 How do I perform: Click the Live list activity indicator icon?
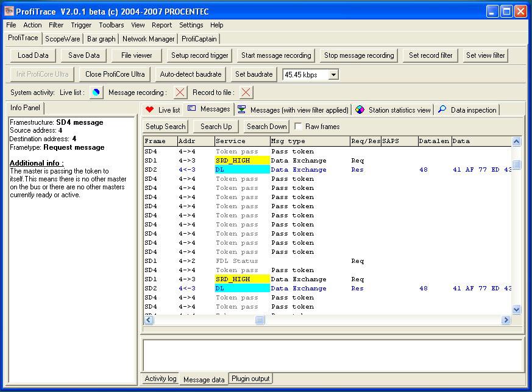point(96,92)
